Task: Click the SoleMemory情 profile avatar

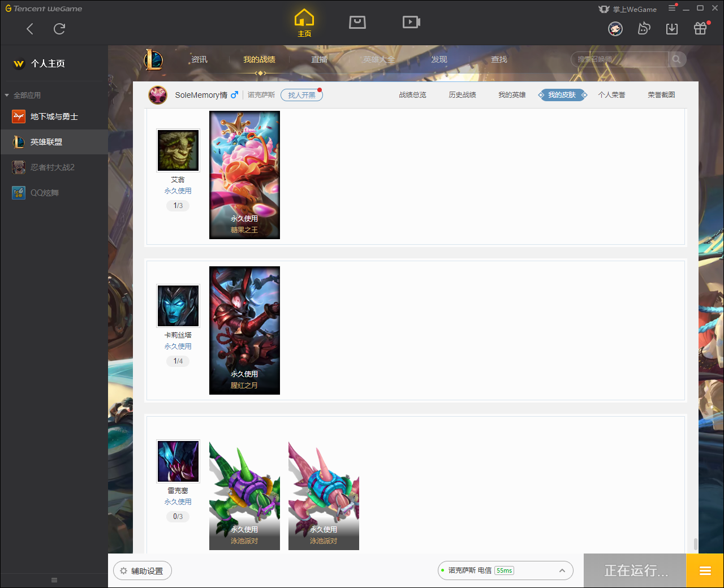Action: 158,95
